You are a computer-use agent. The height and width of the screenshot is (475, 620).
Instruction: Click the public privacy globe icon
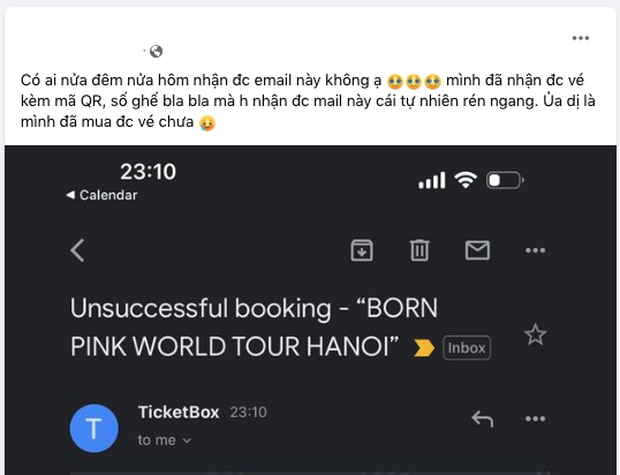click(x=156, y=51)
